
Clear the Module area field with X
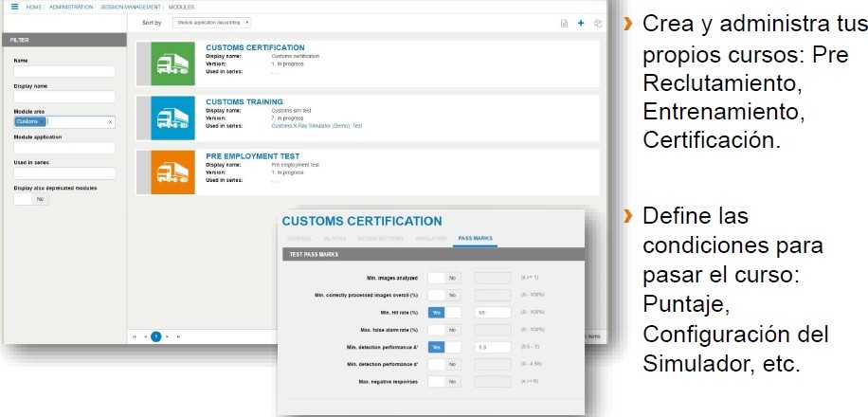click(110, 122)
